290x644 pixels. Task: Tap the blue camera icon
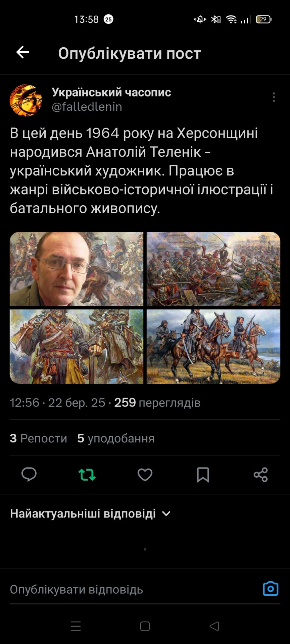pos(271,589)
